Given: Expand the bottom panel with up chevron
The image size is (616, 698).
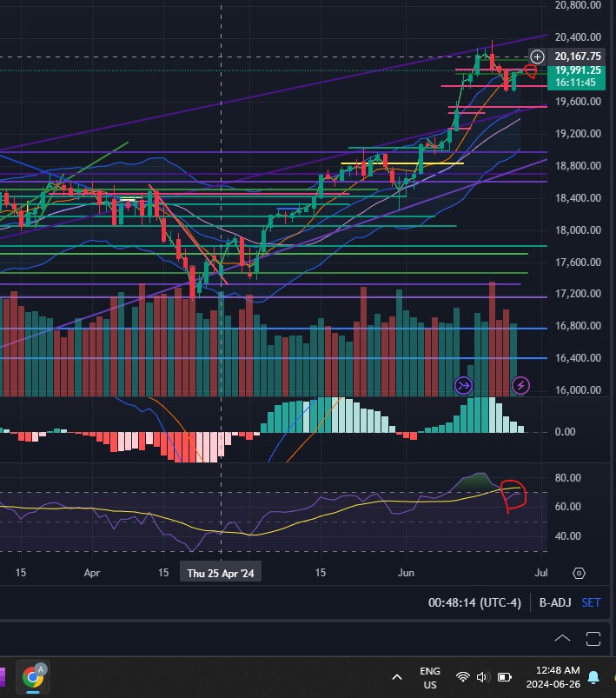Looking at the screenshot, I should tap(561, 639).
